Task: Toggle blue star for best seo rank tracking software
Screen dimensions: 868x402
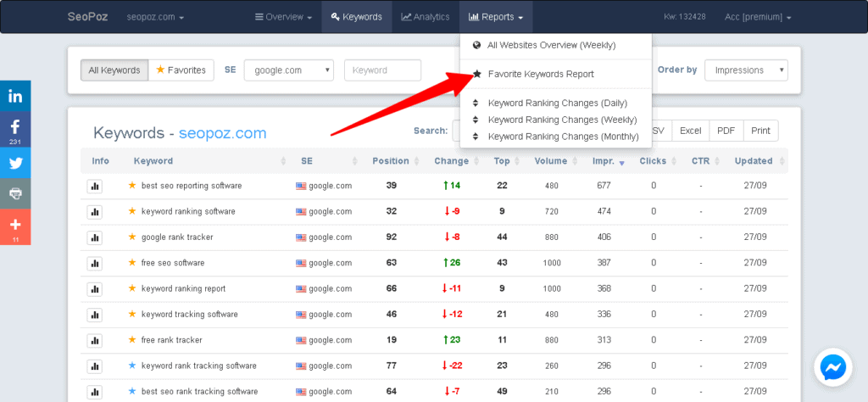Action: [x=131, y=391]
